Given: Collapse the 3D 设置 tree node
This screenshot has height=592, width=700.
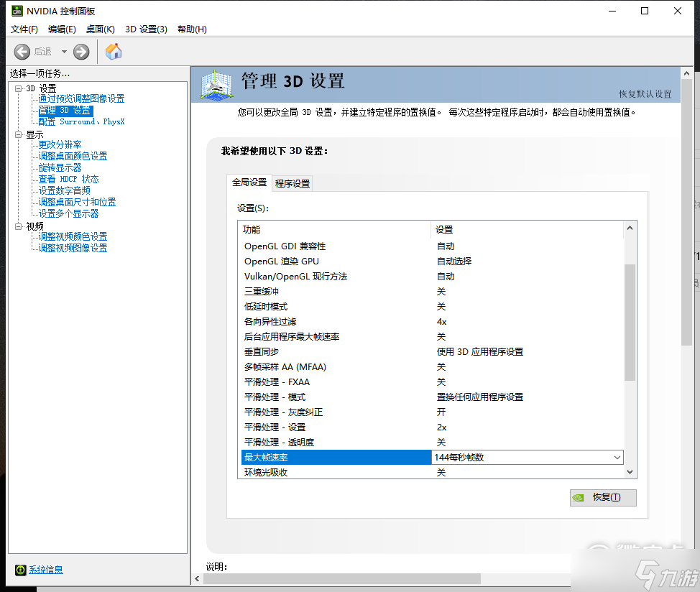Looking at the screenshot, I should [x=18, y=88].
